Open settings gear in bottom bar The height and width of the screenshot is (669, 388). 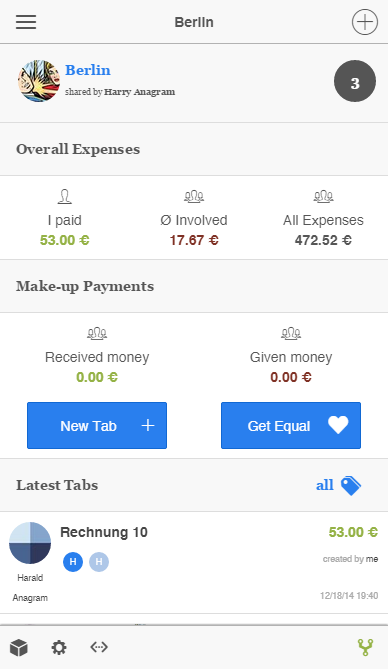coord(59,647)
